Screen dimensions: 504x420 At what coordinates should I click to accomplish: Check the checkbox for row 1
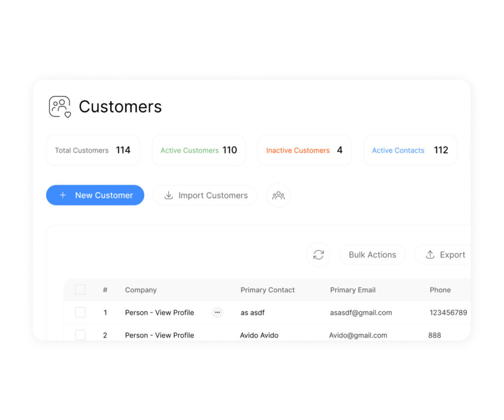[80, 313]
